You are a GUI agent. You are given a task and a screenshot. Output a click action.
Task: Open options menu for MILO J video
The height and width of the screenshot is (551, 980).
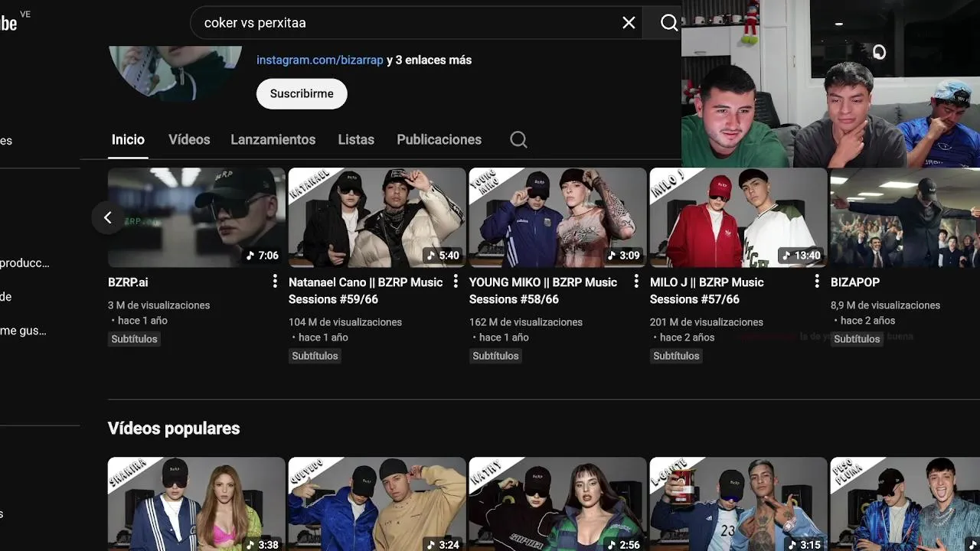coord(817,282)
